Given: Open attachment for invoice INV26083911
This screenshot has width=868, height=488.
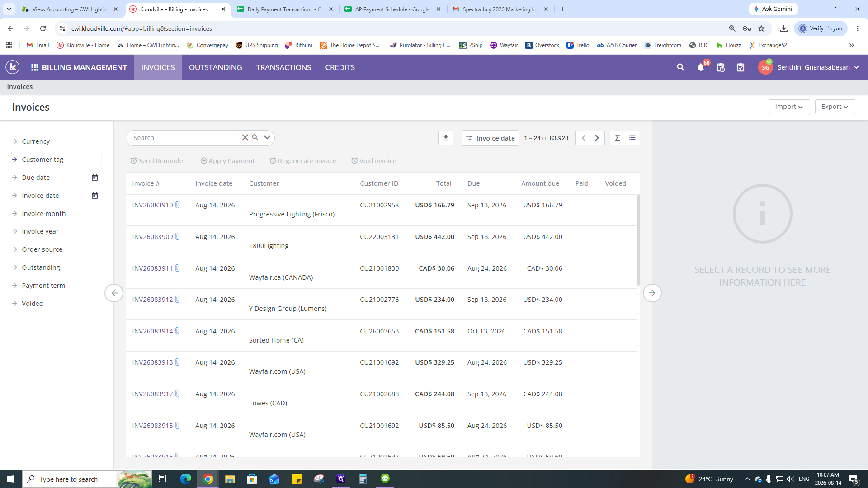Looking at the screenshot, I should 178,268.
